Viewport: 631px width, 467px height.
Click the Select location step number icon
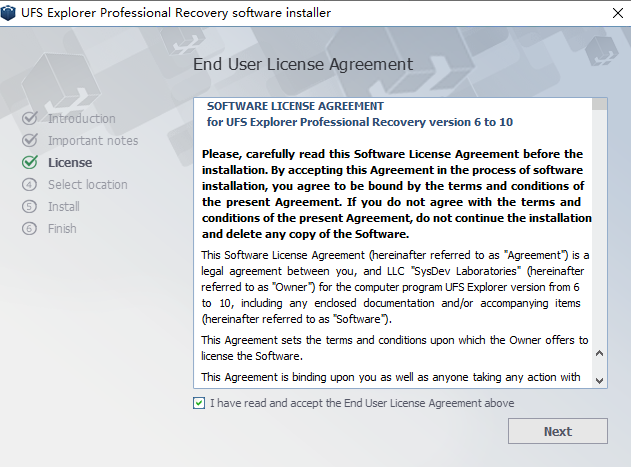29,185
